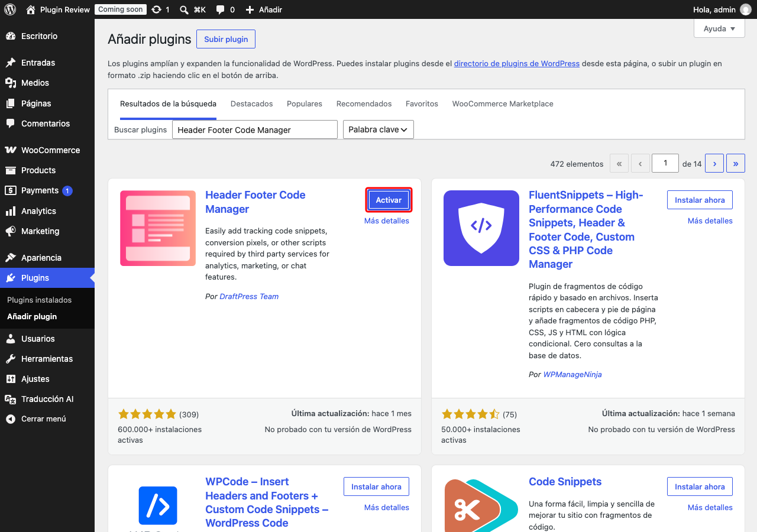The width and height of the screenshot is (757, 532).
Task: Click the Ajustes sliders icon
Action: pyautogui.click(x=11, y=379)
